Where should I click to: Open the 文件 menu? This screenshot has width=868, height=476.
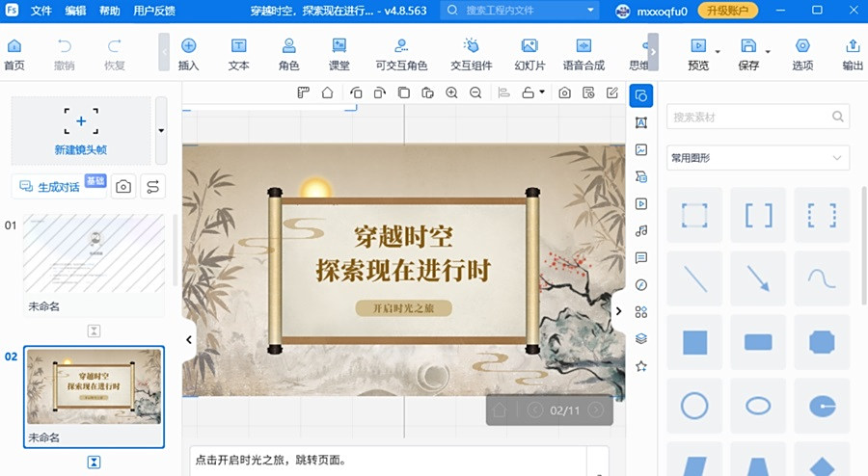click(41, 11)
